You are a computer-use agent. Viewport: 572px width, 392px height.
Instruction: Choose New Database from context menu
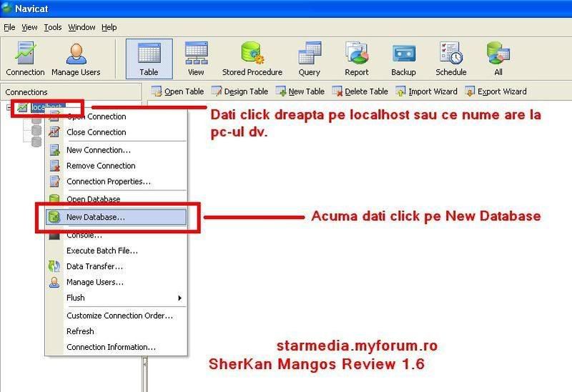tap(95, 217)
